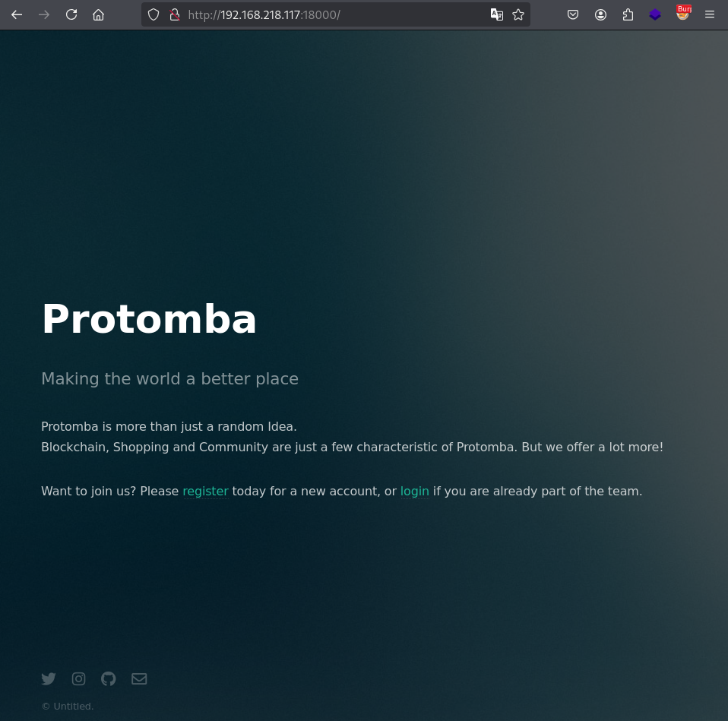This screenshot has height=721, width=728.
Task: Click the '© Untitled.' footer text
Action: point(68,706)
